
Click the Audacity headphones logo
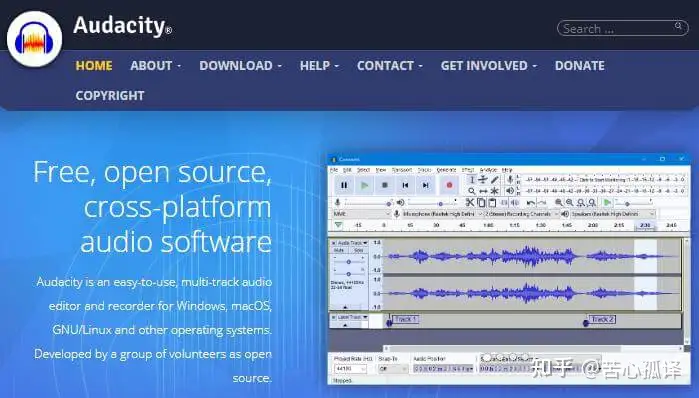pos(34,39)
